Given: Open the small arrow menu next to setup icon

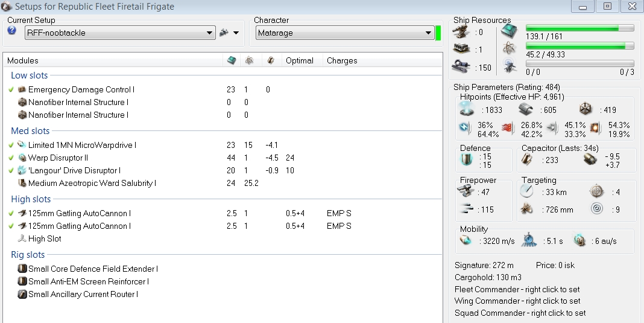Looking at the screenshot, I should [236, 33].
